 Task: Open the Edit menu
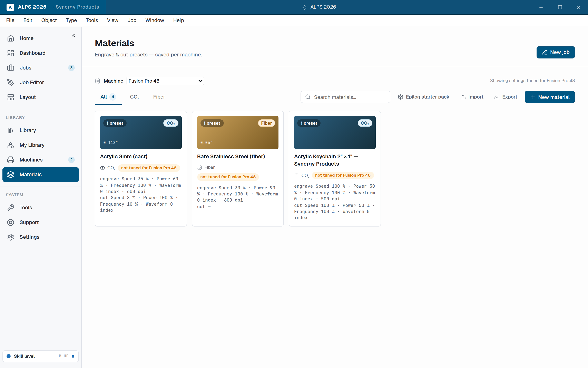coord(28,20)
